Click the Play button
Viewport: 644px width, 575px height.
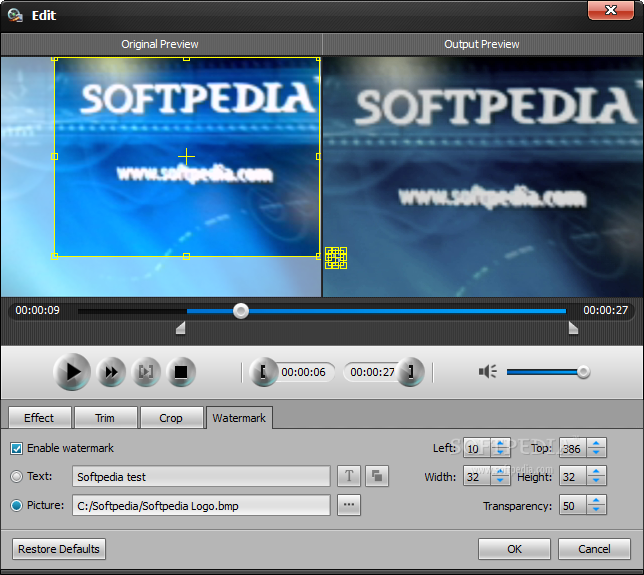[72, 372]
